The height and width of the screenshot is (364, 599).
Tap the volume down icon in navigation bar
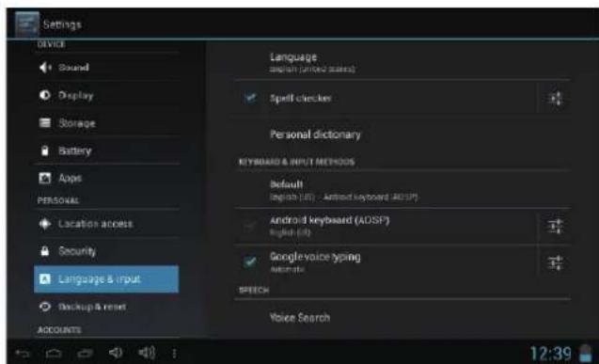pos(116,353)
